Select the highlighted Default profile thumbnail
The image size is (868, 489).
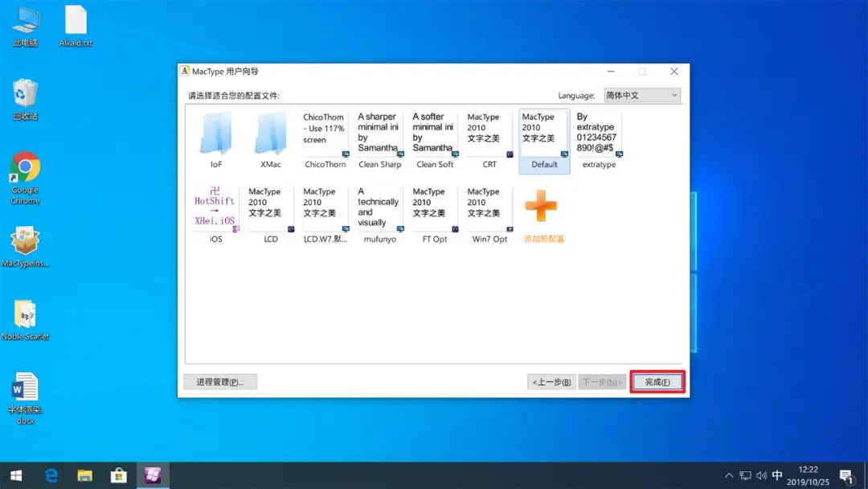[x=543, y=137]
